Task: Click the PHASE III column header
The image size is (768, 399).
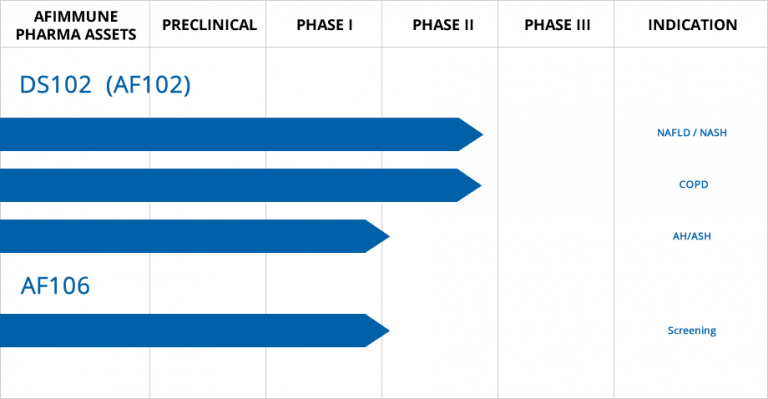Action: 557,25
